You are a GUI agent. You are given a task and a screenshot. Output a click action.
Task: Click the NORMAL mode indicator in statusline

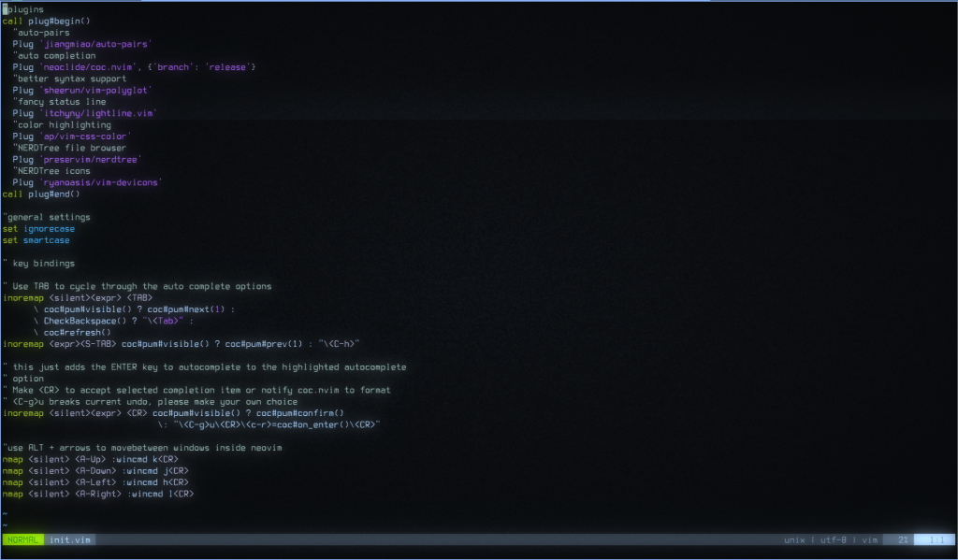(x=22, y=539)
